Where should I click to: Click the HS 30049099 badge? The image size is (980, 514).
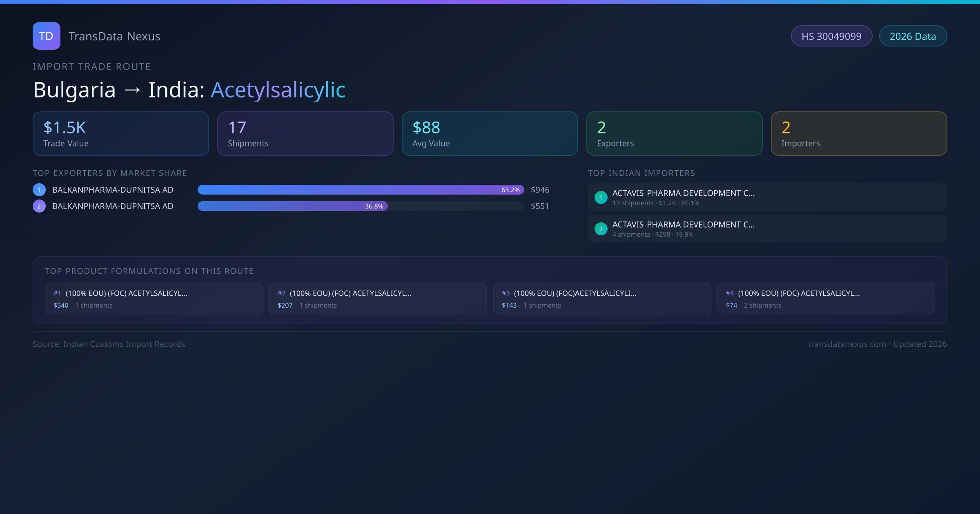point(831,36)
